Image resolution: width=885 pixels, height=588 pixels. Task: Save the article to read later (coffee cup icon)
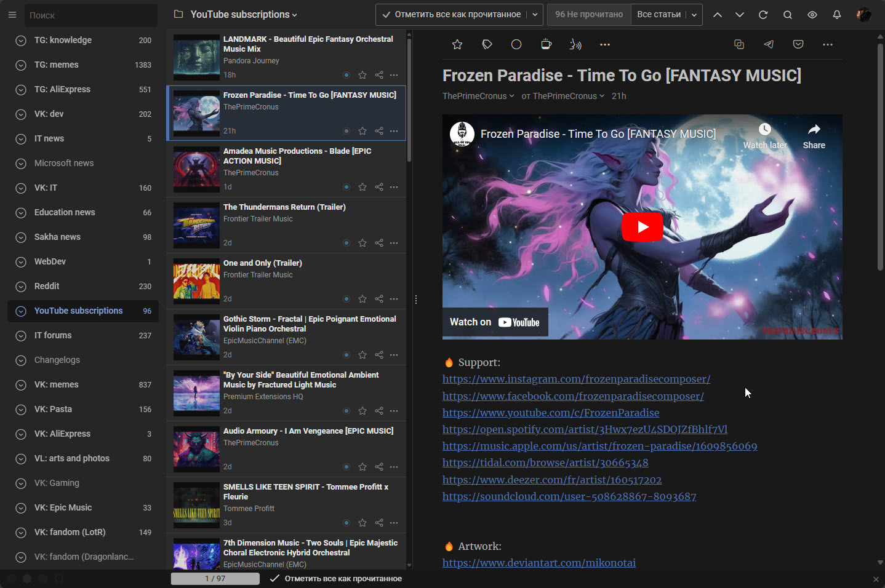(x=546, y=44)
